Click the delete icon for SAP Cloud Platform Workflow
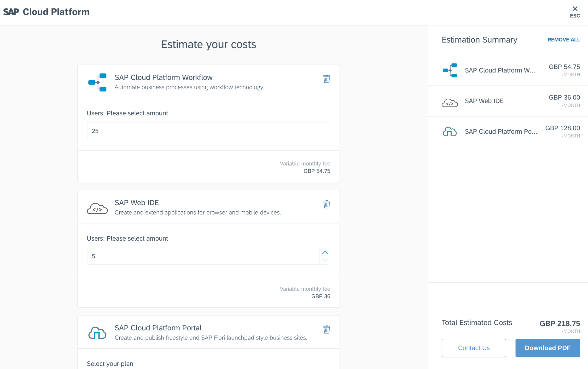The height and width of the screenshot is (369, 588). click(x=327, y=79)
